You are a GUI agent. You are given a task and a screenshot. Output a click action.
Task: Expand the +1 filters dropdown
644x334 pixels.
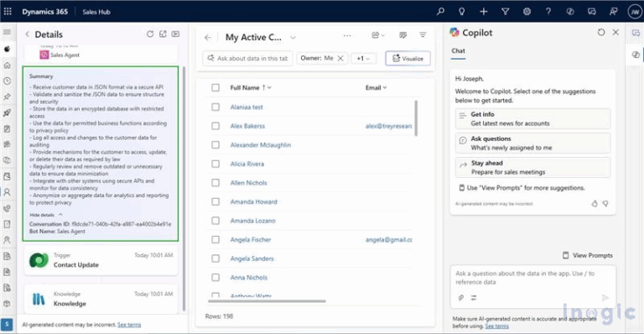363,59
